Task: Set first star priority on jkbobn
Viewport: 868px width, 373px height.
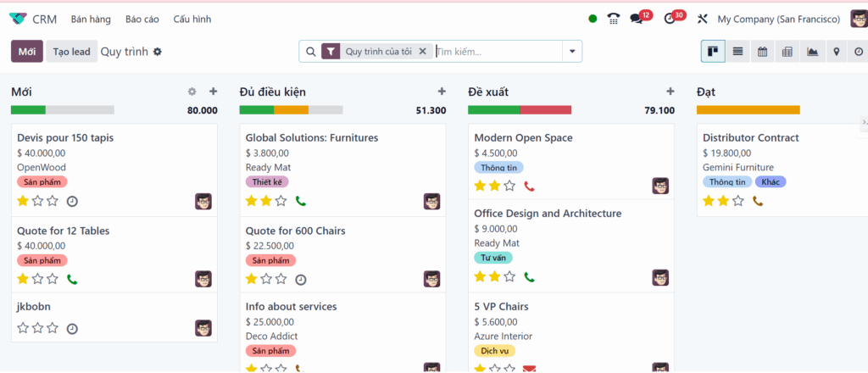Action: point(23,328)
